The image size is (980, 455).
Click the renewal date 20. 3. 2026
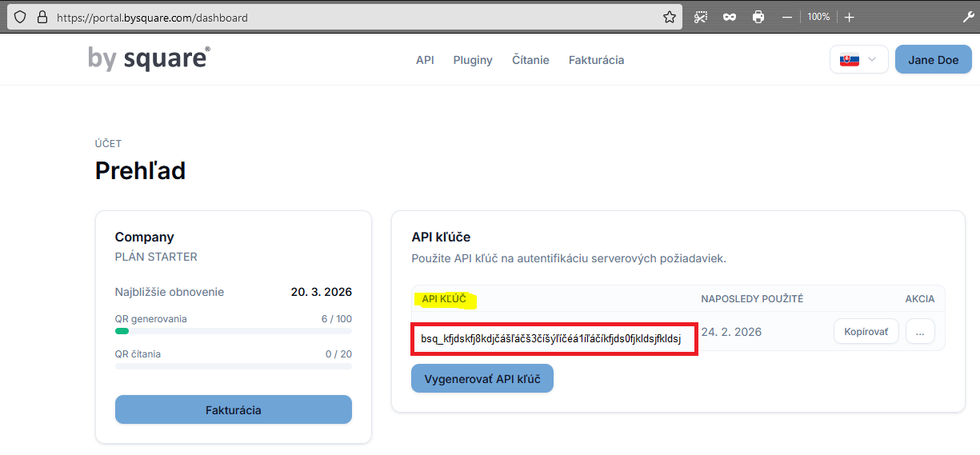point(322,292)
